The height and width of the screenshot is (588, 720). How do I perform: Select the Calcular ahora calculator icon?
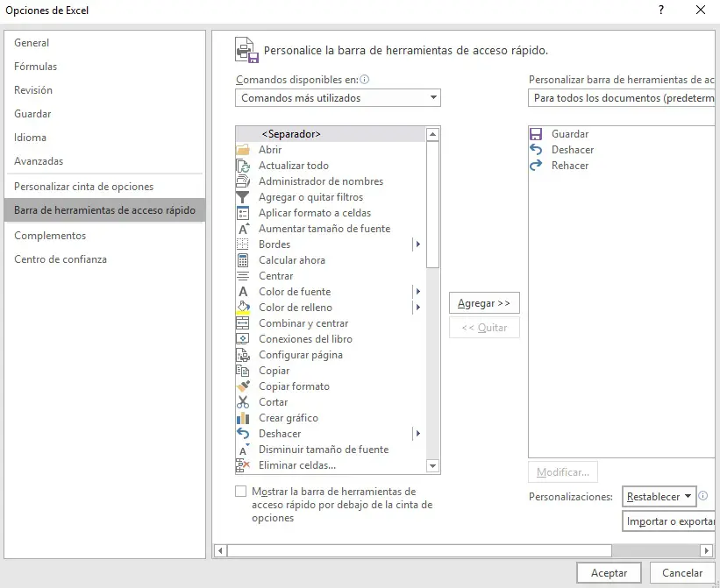point(242,260)
